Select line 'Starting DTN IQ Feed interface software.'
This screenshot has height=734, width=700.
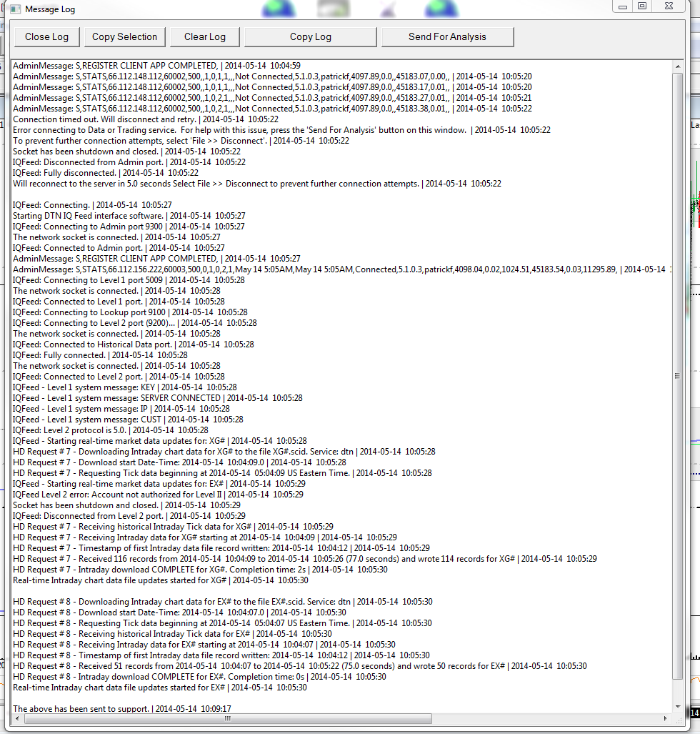[x=129, y=216]
